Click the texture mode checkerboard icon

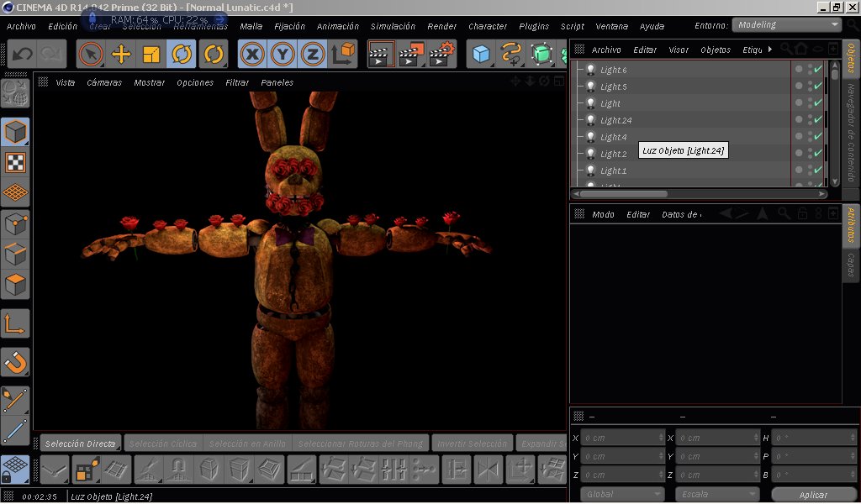tap(15, 162)
